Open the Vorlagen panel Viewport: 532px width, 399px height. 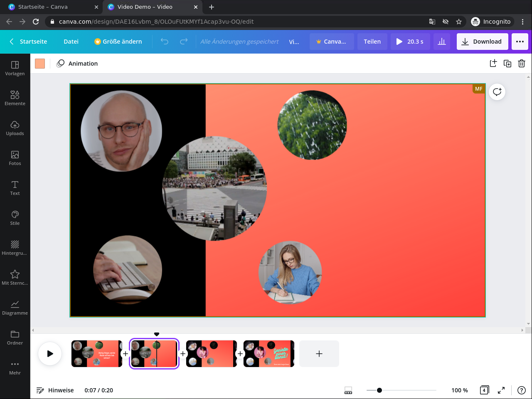tap(15, 68)
